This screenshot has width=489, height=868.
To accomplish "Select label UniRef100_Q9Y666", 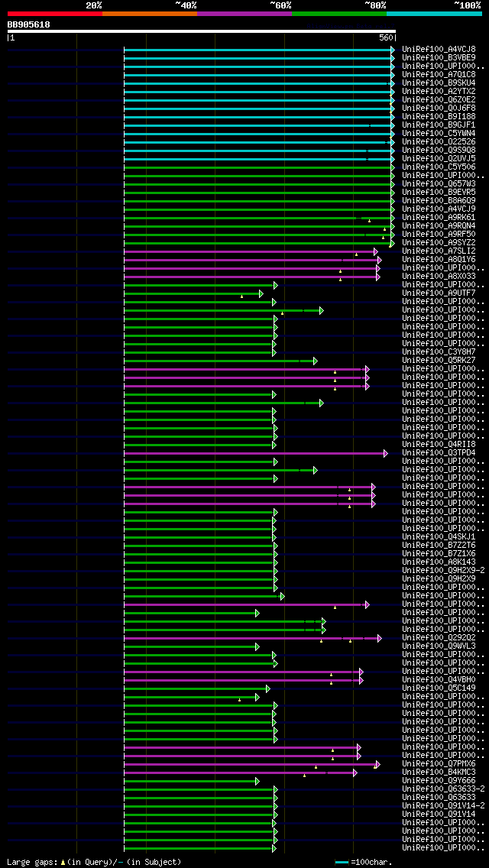I will (439, 781).
